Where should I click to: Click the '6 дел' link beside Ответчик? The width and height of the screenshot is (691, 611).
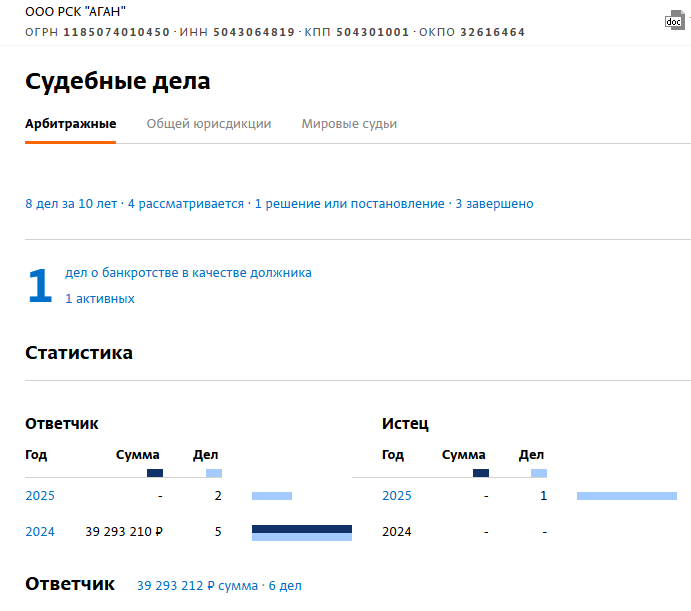(x=285, y=586)
